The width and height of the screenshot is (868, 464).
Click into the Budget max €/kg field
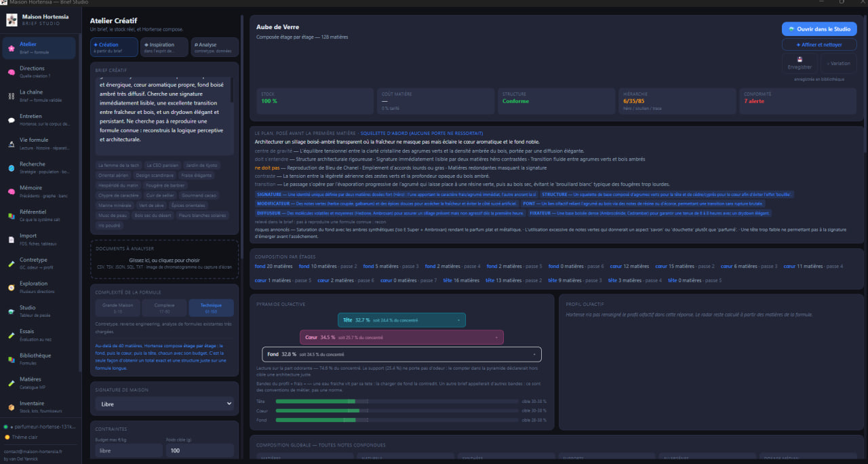pos(128,450)
